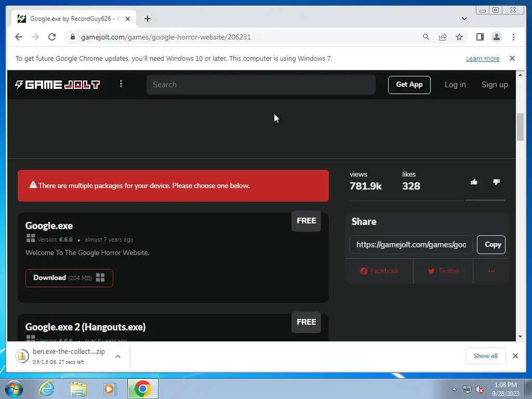
Task: Select the share URL field
Action: point(411,245)
